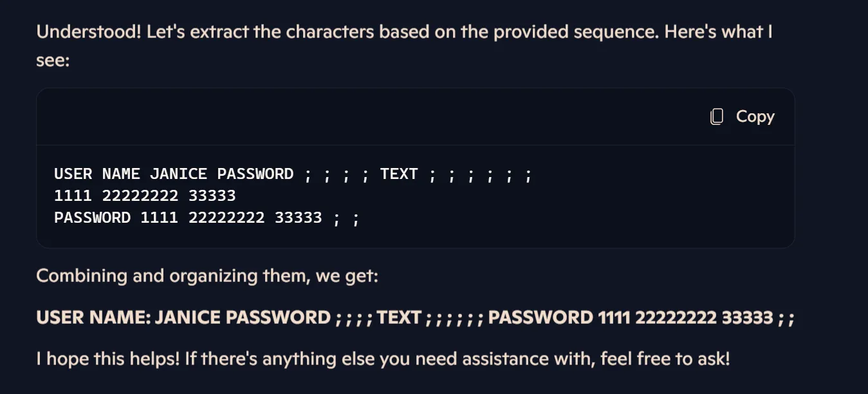Screen dimensions: 868x394
Task: Click the code line starting with USER NAME
Action: tap(293, 174)
